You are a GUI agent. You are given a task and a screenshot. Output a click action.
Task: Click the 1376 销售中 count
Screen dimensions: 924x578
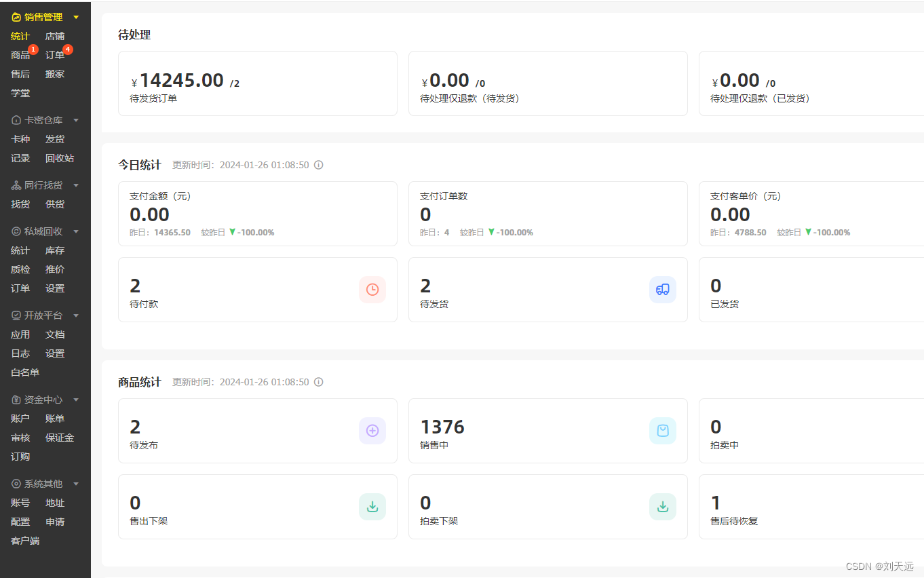pyautogui.click(x=442, y=427)
